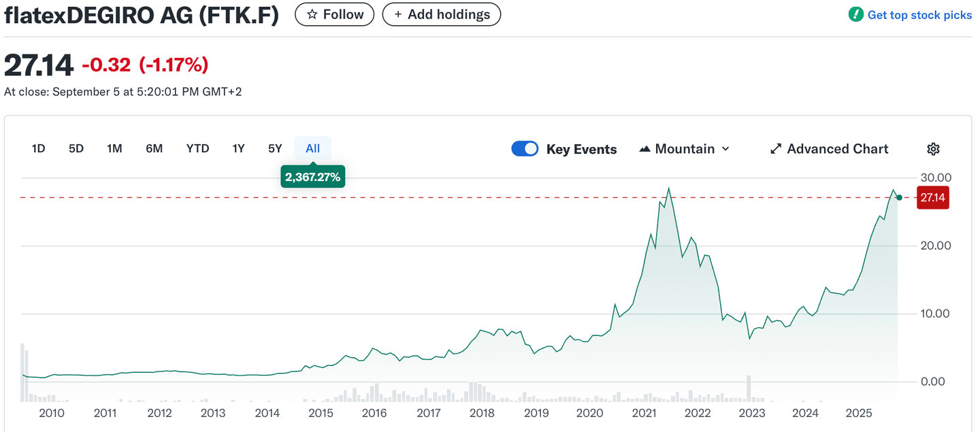This screenshot has height=432, width=980.
Task: Select the 5D time range
Action: [x=76, y=148]
